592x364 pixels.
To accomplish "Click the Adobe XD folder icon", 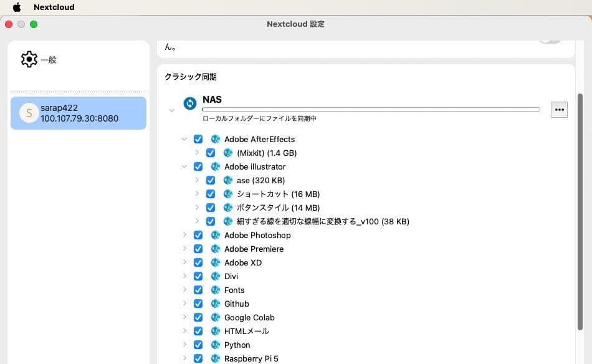I will point(216,262).
